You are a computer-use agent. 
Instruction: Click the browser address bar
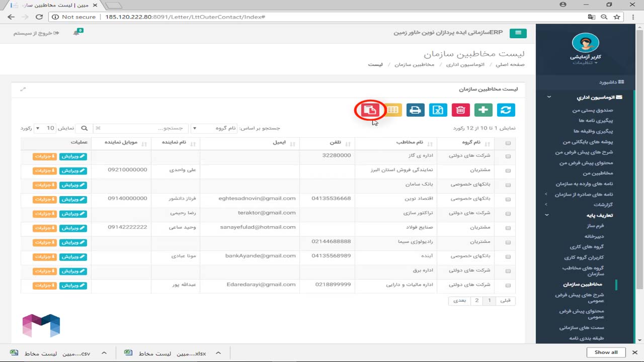pos(322,17)
